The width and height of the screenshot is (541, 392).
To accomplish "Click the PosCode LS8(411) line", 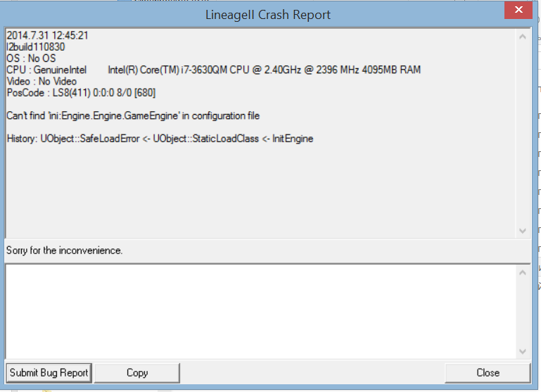I will pos(81,92).
